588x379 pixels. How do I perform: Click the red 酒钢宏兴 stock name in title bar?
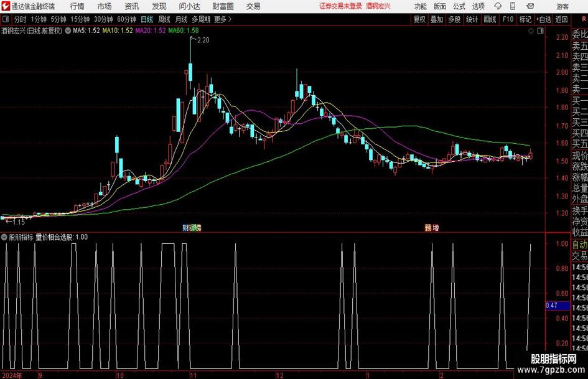(x=378, y=6)
